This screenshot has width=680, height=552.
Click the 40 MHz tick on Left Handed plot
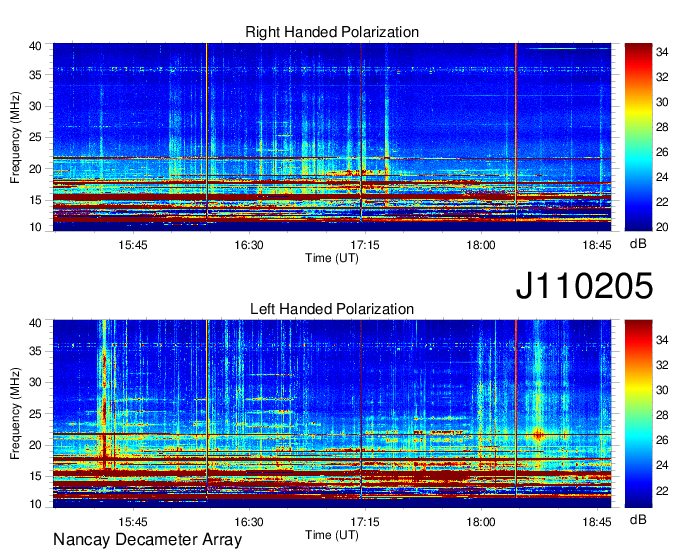point(36,323)
